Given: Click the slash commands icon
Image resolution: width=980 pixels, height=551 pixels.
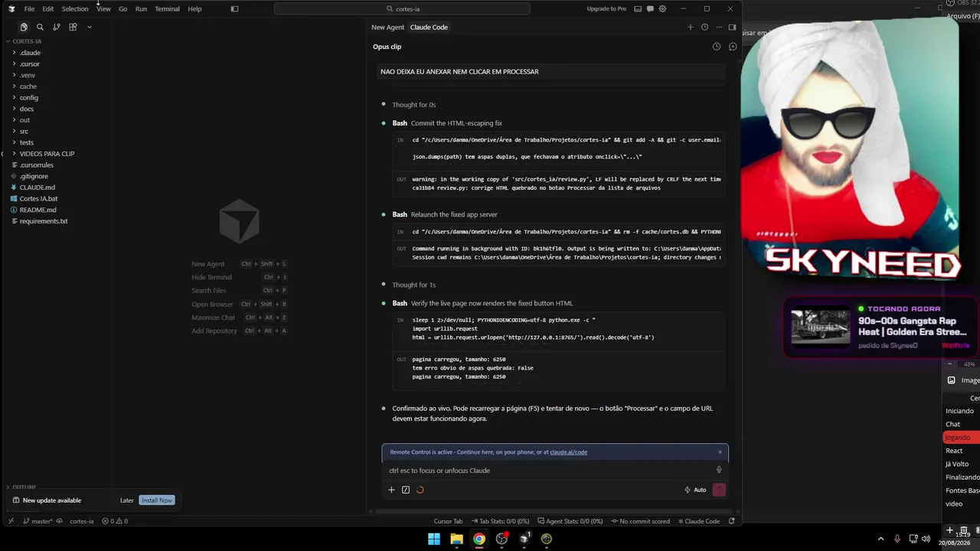Looking at the screenshot, I should (x=406, y=490).
